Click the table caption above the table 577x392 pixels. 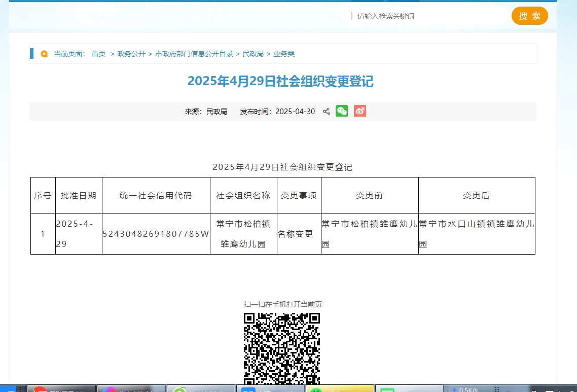pos(282,167)
